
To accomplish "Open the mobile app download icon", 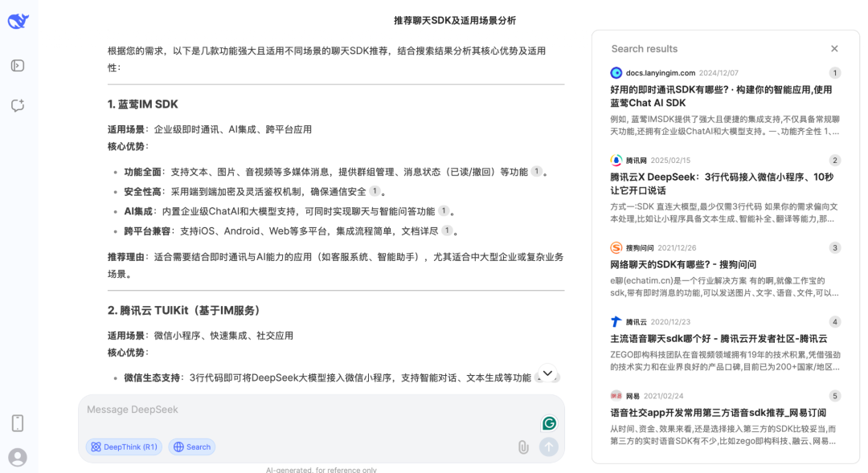I will pyautogui.click(x=18, y=423).
